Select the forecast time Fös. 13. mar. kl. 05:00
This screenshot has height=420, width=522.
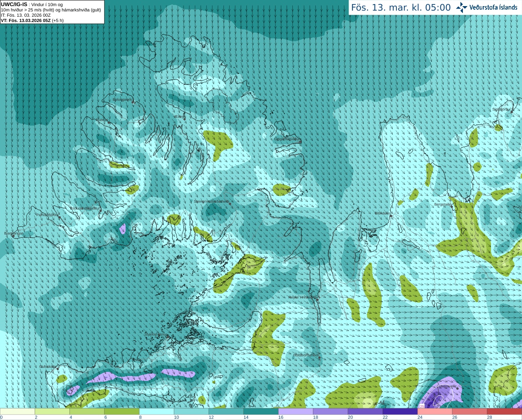point(401,8)
